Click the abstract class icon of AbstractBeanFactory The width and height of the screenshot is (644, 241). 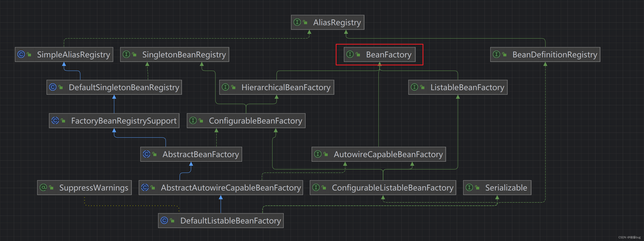pos(146,154)
